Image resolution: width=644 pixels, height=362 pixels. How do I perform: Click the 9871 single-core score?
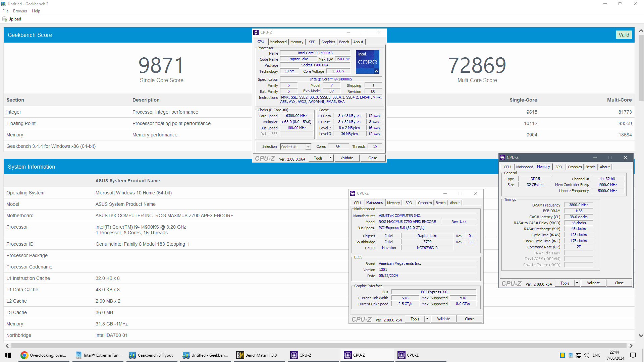tap(161, 65)
